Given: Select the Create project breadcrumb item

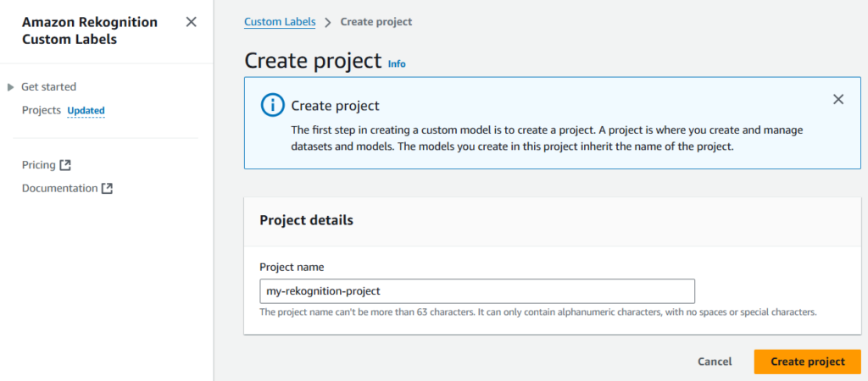Looking at the screenshot, I should pyautogui.click(x=376, y=22).
